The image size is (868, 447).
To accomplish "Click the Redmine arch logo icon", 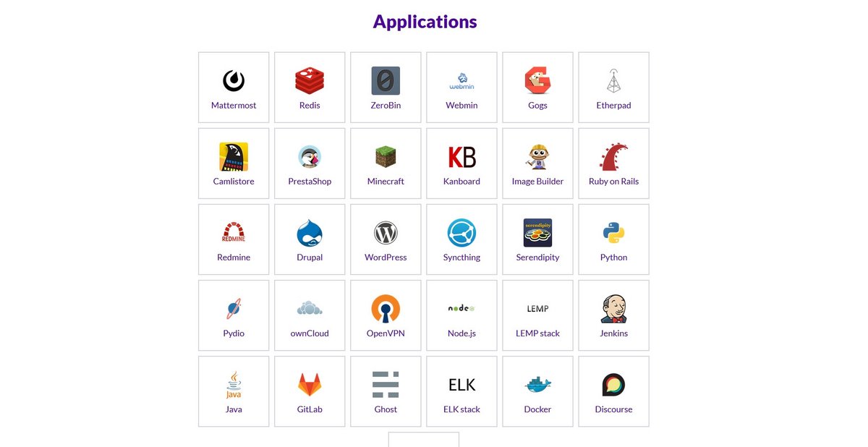I will click(x=234, y=233).
